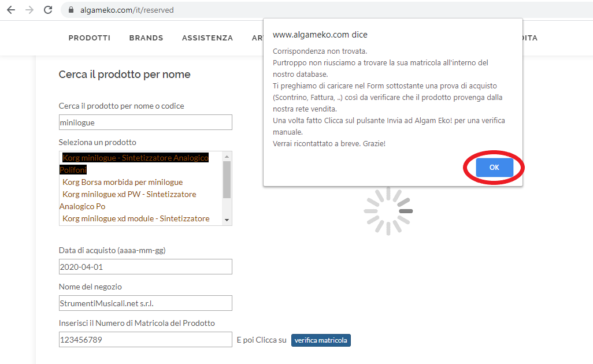The height and width of the screenshot is (364, 593).
Task: Click the verifica matricola button
Action: pos(321,340)
